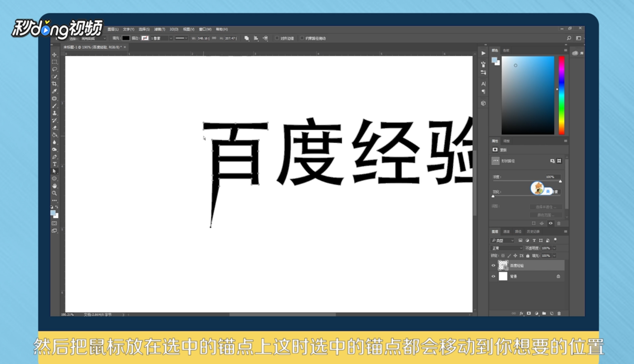634x364 pixels.
Task: Open the Color panel options menu
Action: coord(565,50)
